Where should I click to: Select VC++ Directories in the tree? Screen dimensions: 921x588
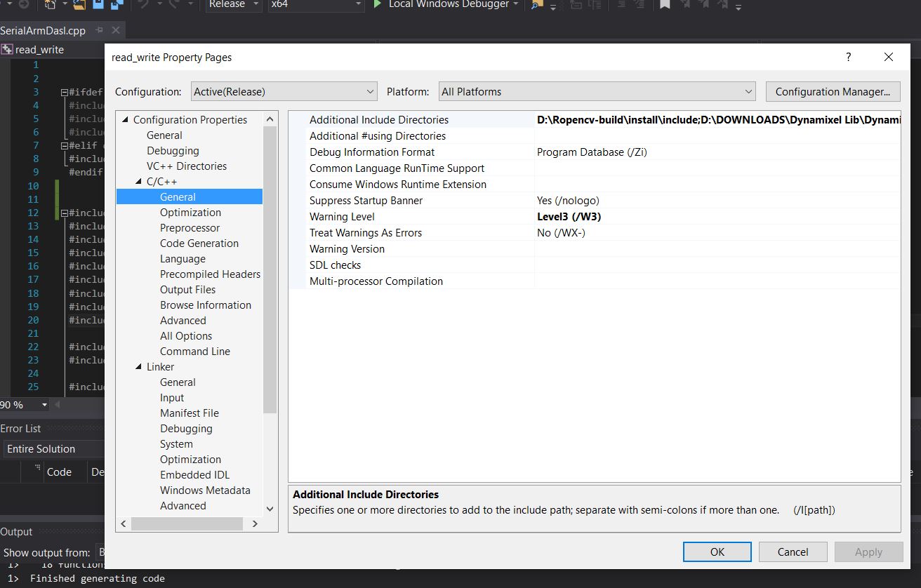click(187, 166)
